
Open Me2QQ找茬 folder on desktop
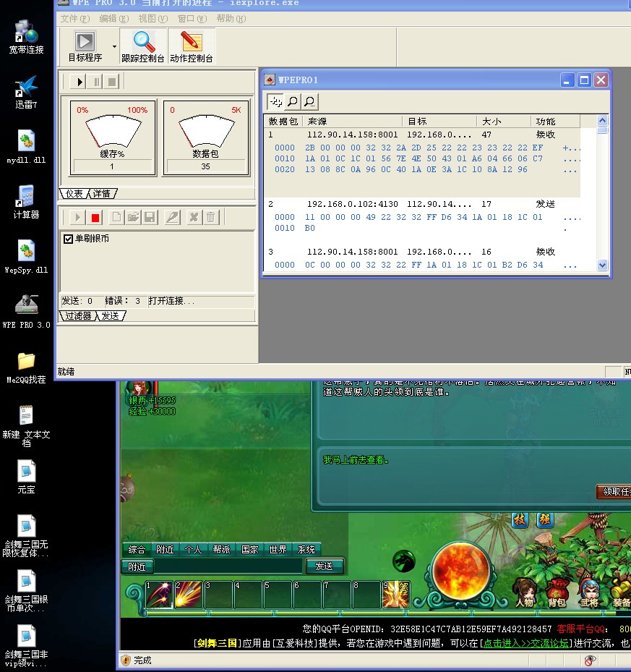coord(26,367)
